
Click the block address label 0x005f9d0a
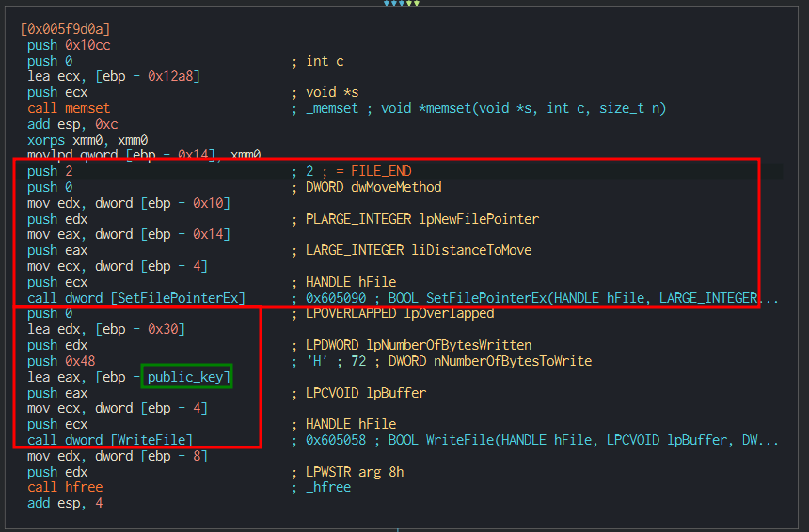65,30
